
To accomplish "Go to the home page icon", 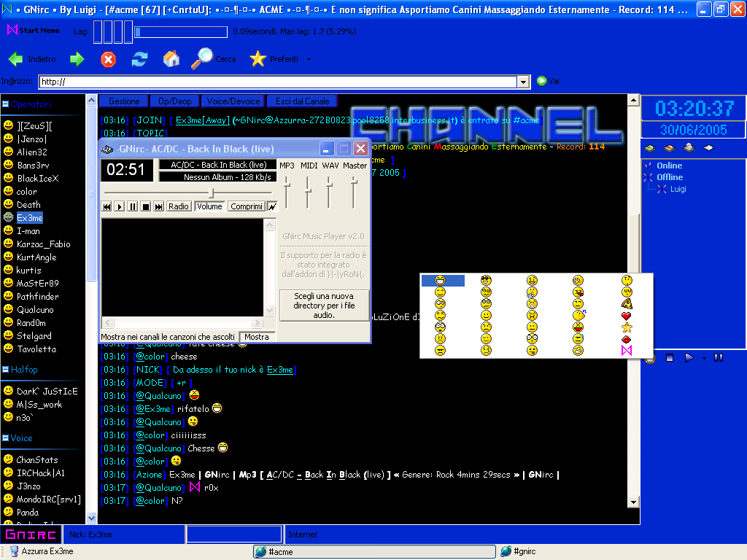I will pyautogui.click(x=171, y=59).
